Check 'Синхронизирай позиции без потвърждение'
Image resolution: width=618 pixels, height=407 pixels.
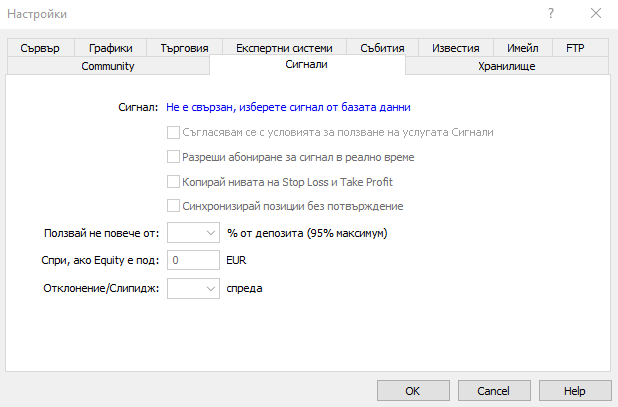click(x=173, y=206)
